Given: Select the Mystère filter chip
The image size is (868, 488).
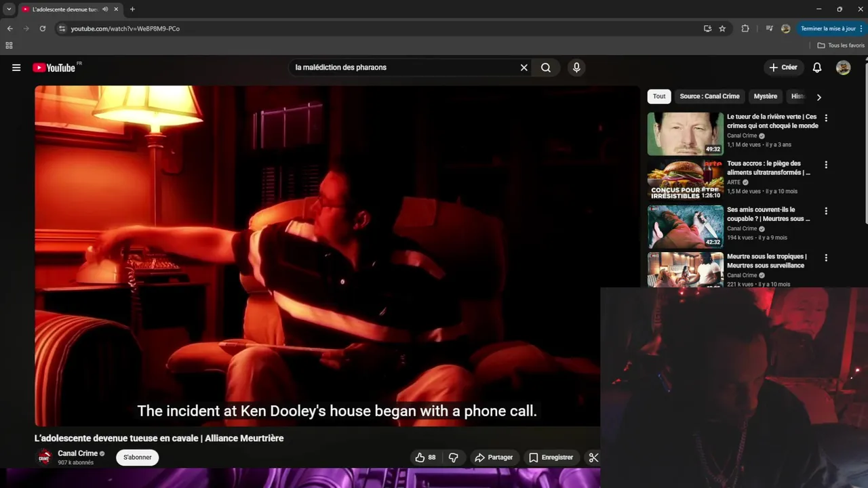Looking at the screenshot, I should [x=766, y=96].
